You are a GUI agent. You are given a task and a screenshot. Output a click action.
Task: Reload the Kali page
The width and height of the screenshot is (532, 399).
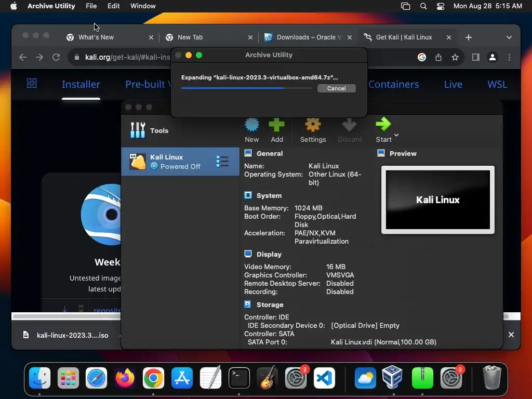click(x=56, y=57)
